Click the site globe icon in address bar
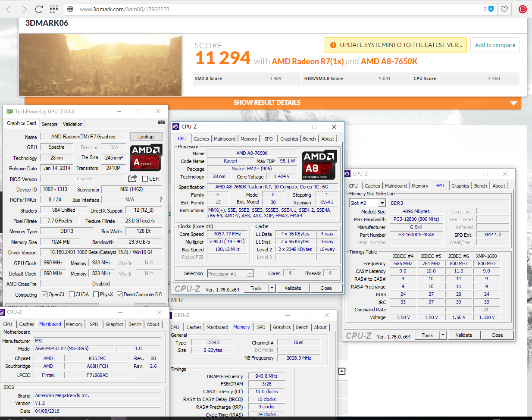Screen dimensions: 532x420 [x=71, y=9]
